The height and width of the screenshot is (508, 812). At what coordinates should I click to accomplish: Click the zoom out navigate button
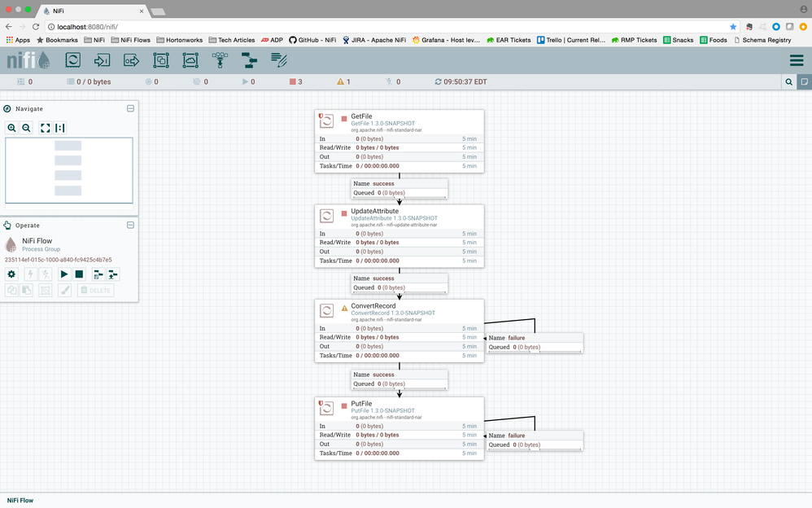coord(26,128)
